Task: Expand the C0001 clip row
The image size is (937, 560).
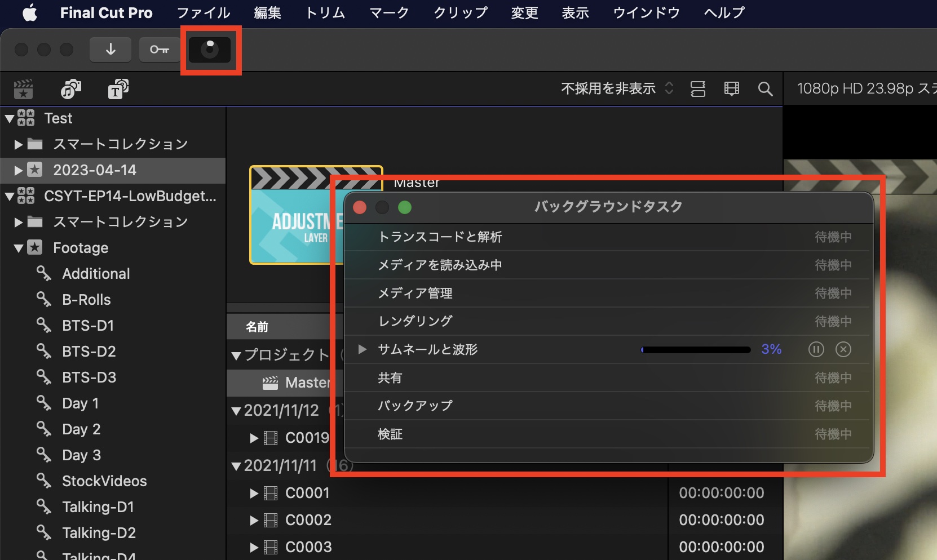Action: click(254, 494)
